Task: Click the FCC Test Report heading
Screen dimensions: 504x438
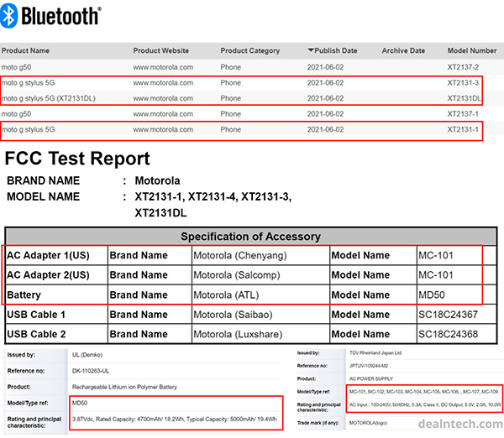Action: click(78, 159)
